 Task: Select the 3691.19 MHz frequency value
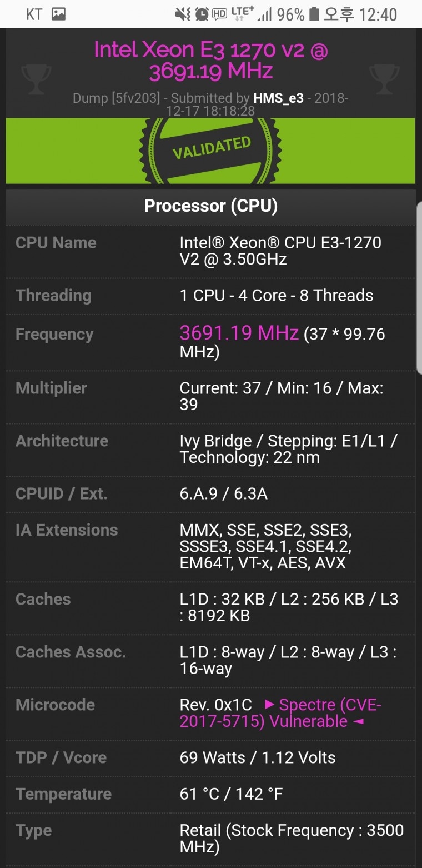pos(239,333)
